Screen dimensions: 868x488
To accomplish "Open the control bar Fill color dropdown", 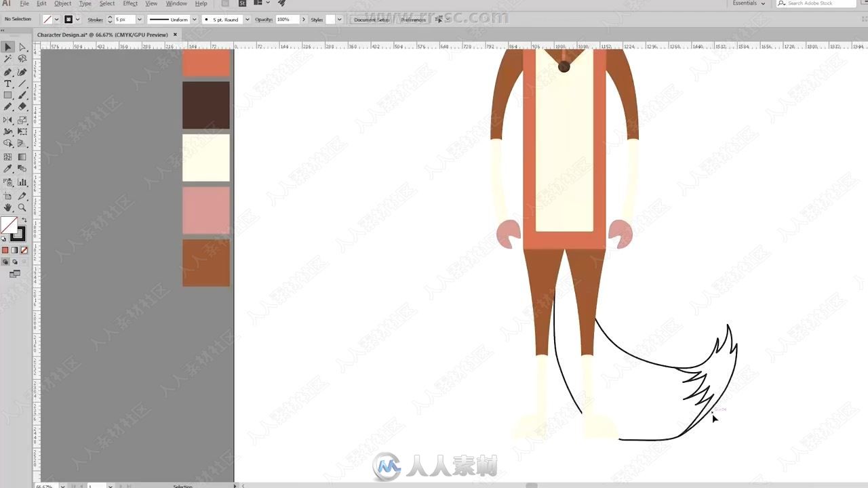I will pos(56,20).
